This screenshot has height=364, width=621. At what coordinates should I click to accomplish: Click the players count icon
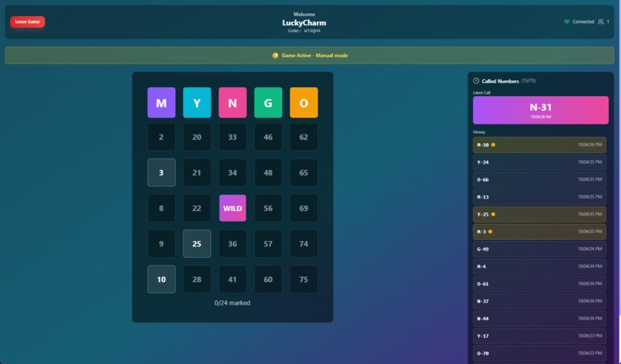click(x=601, y=22)
